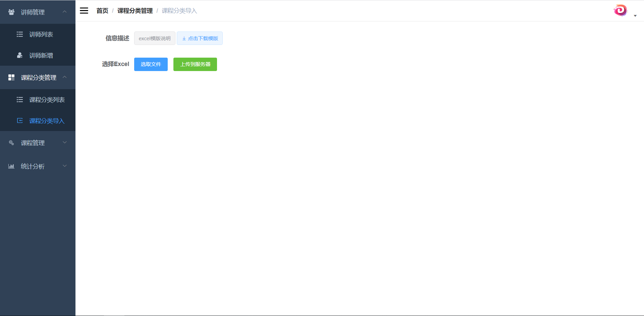Open the 讲师新增 menu item
Image resolution: width=644 pixels, height=316 pixels.
[x=38, y=55]
